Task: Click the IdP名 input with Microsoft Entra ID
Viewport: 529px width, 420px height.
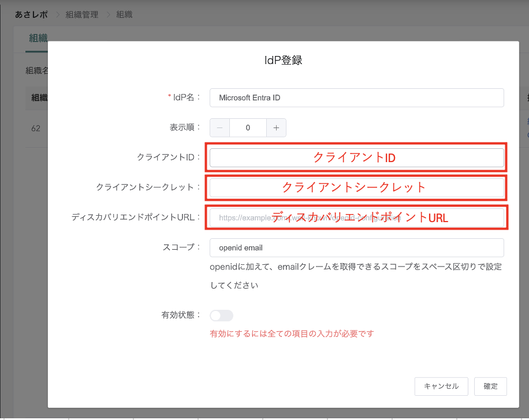Action: pos(356,98)
